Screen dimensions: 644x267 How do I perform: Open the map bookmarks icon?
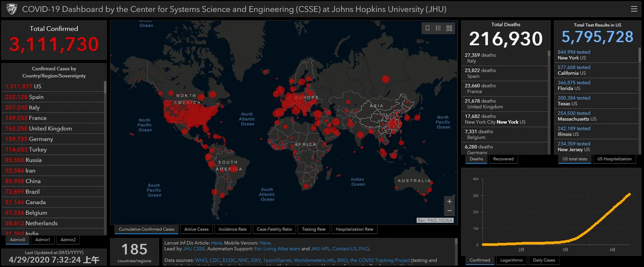click(428, 28)
